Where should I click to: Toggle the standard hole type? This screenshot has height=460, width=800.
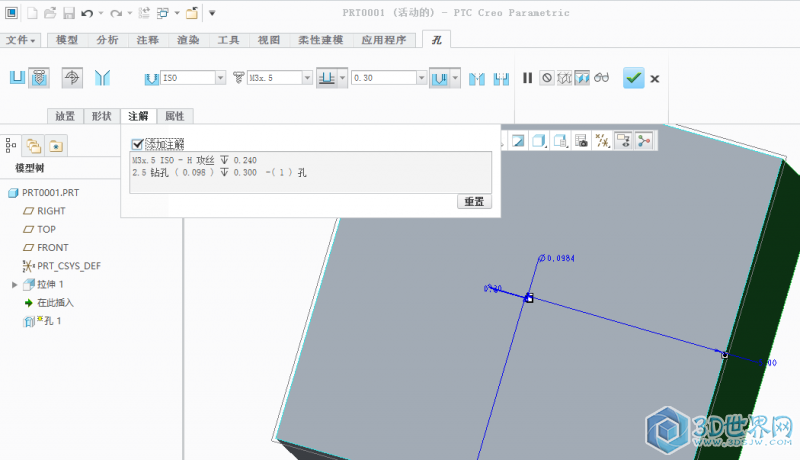click(x=39, y=78)
